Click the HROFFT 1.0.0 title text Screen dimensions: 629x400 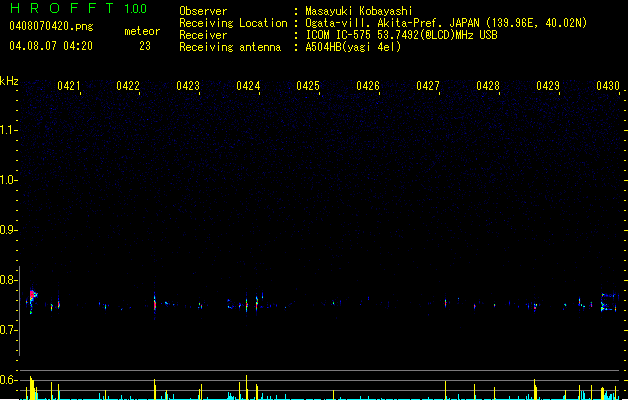tap(78, 8)
